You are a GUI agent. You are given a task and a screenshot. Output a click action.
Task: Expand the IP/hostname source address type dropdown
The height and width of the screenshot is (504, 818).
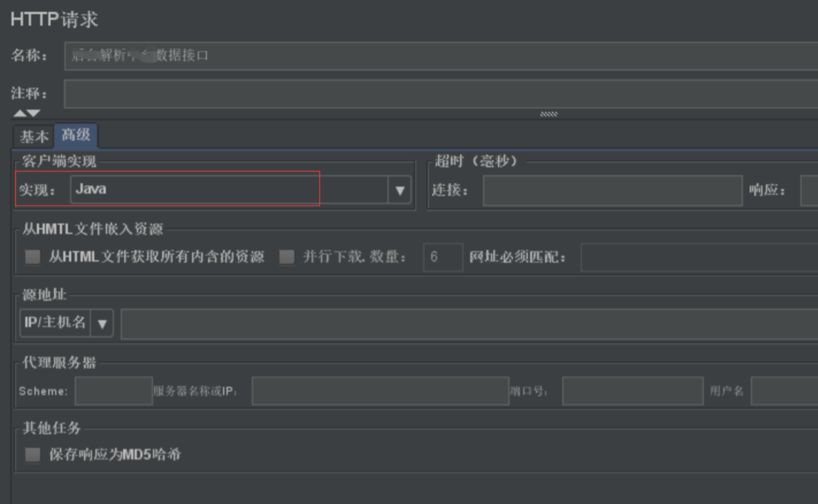[x=102, y=324]
